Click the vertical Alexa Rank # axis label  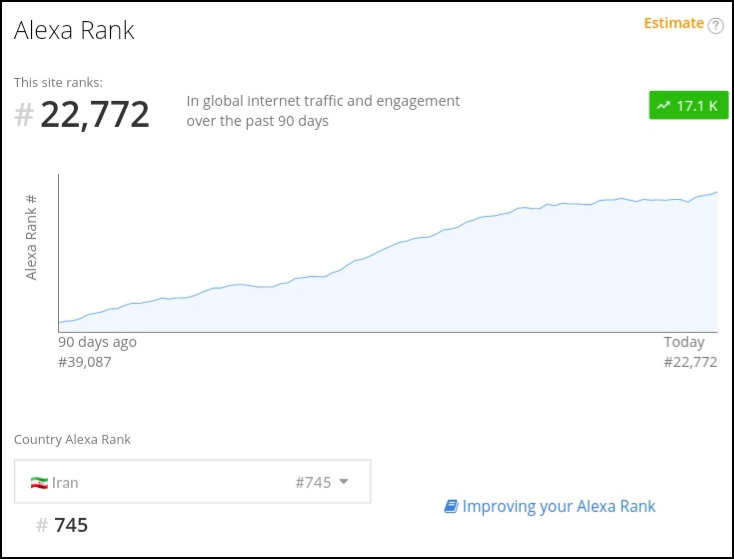tap(31, 237)
